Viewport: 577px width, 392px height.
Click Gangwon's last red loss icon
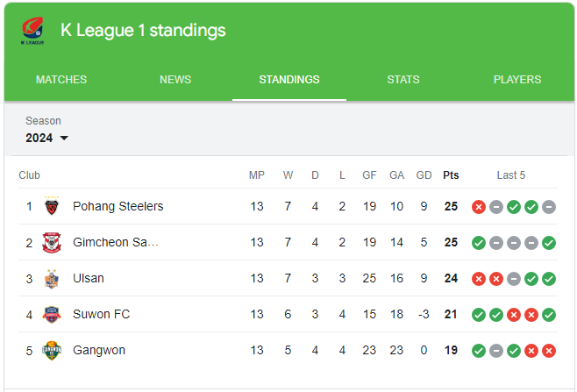pyautogui.click(x=549, y=351)
